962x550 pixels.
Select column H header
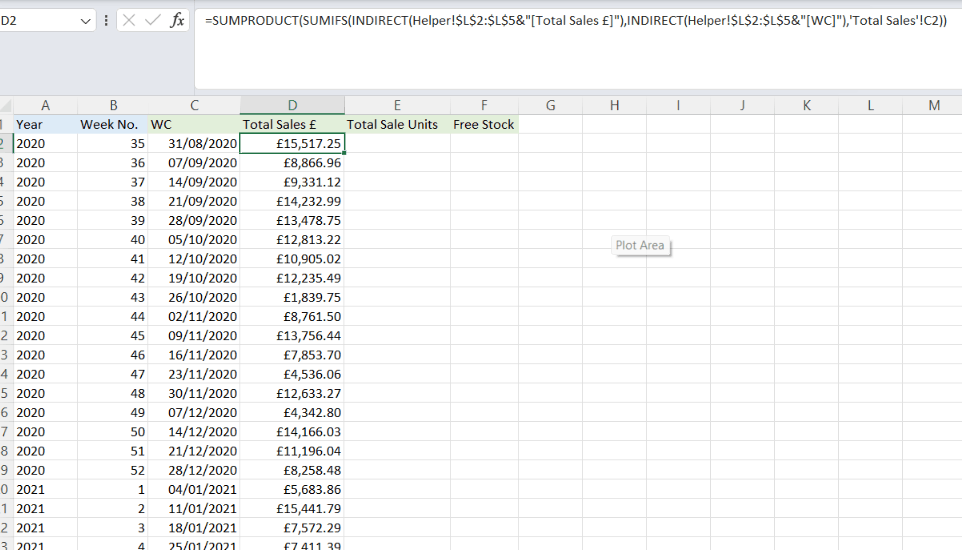coord(614,105)
